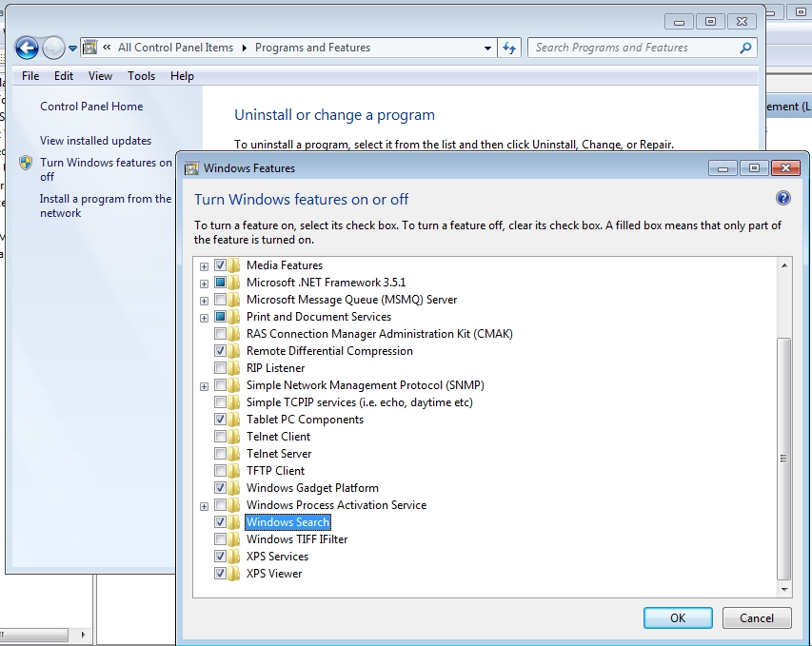The height and width of the screenshot is (646, 812).
Task: Click the Back navigation arrow button
Action: click(x=27, y=49)
